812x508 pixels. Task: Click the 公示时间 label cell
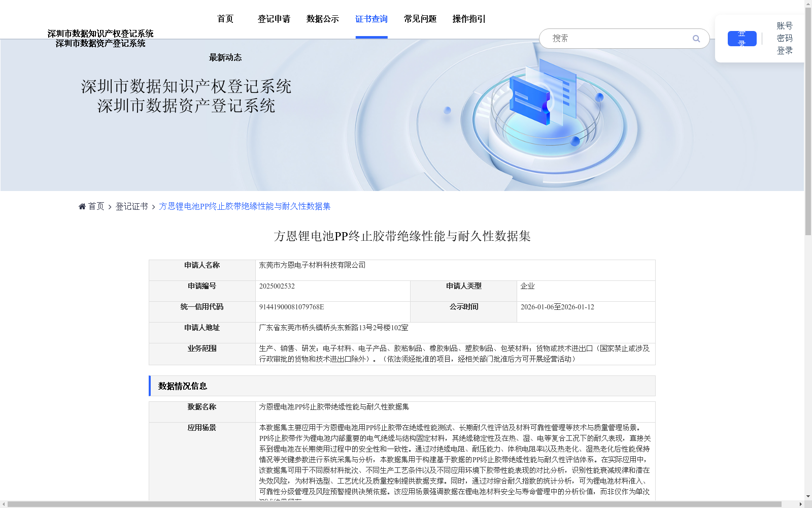[464, 312]
